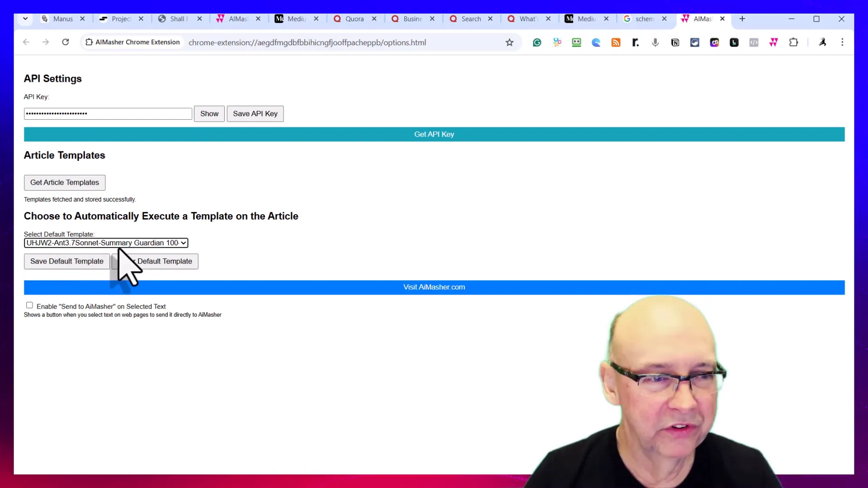Viewport: 868px width, 488px height.
Task: Click 'Shows a button when you select text' note
Action: [123, 315]
